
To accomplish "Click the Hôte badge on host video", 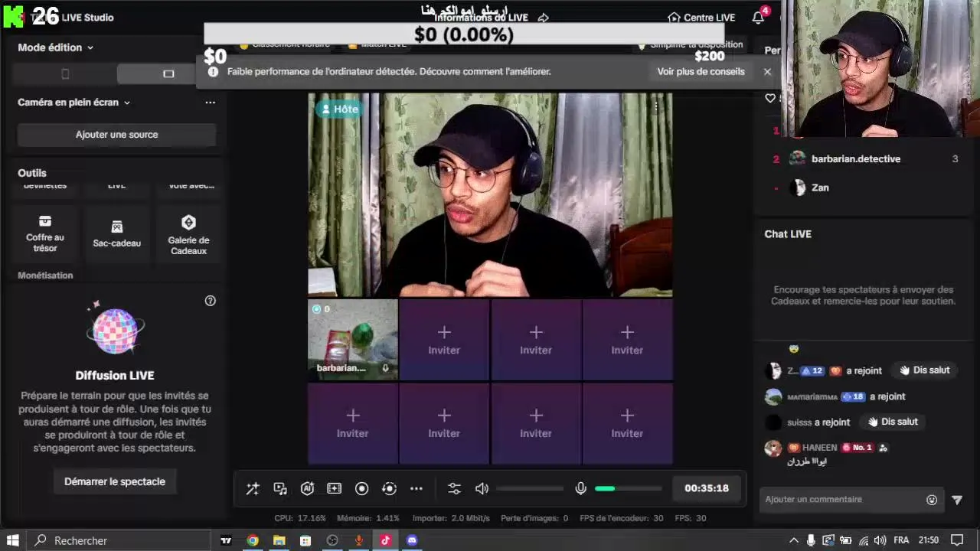I will [339, 109].
